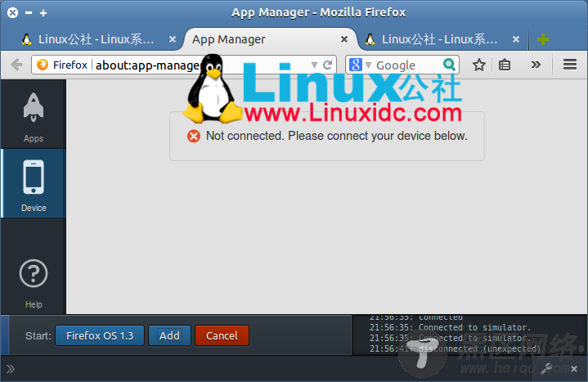
Task: Expand the toolbar overflow chevron
Action: click(536, 65)
